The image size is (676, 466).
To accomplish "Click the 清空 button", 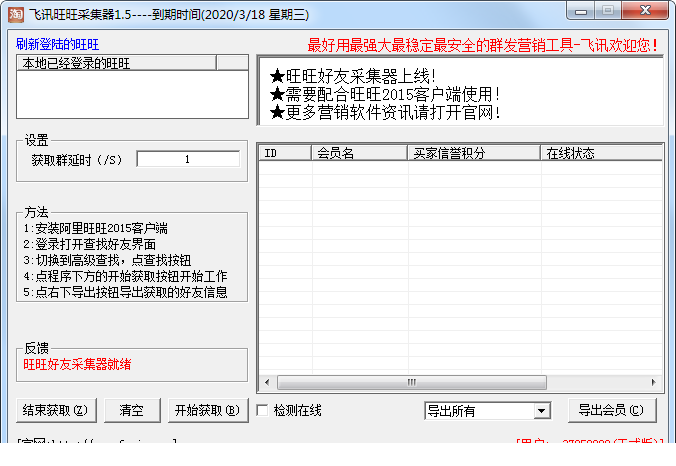I will 132,410.
